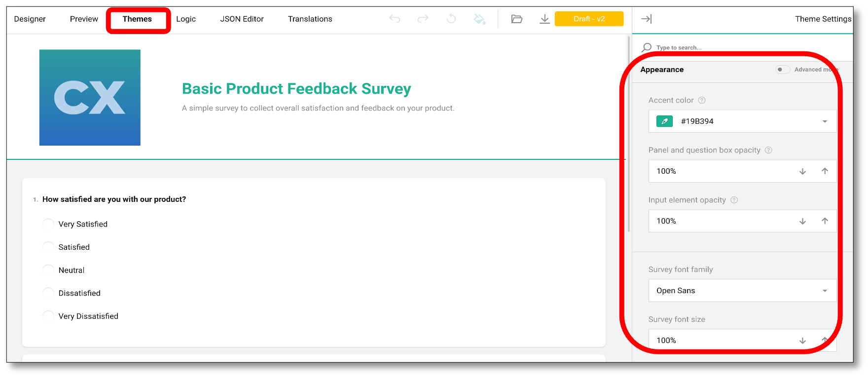Screen dimensions: 868x380
Task: Click the Accent color help icon
Action: point(702,100)
